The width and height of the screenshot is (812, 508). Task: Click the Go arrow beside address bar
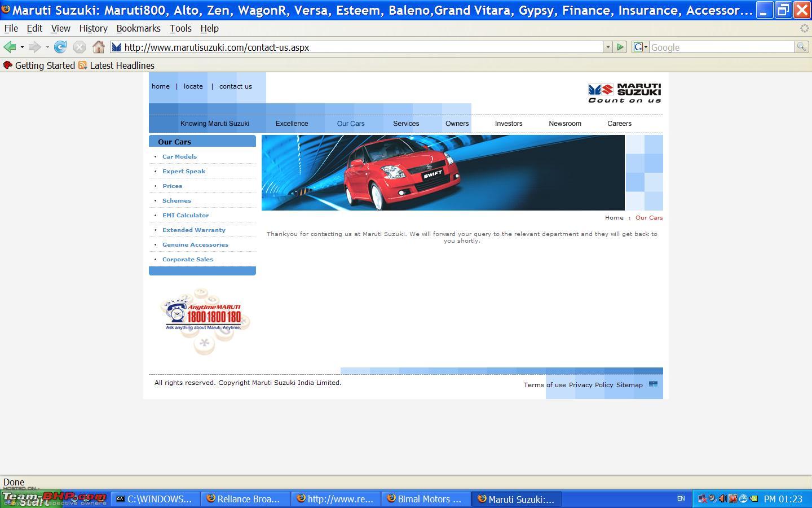(x=620, y=47)
